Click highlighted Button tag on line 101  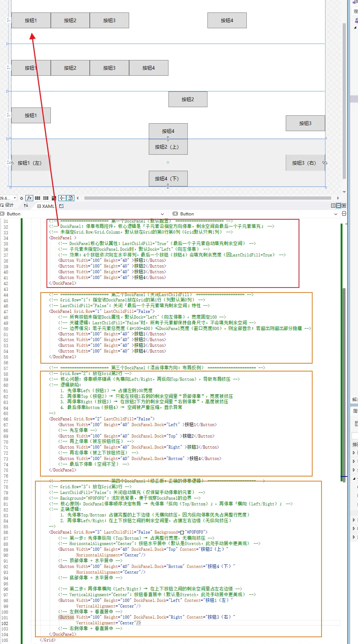coord(67,617)
